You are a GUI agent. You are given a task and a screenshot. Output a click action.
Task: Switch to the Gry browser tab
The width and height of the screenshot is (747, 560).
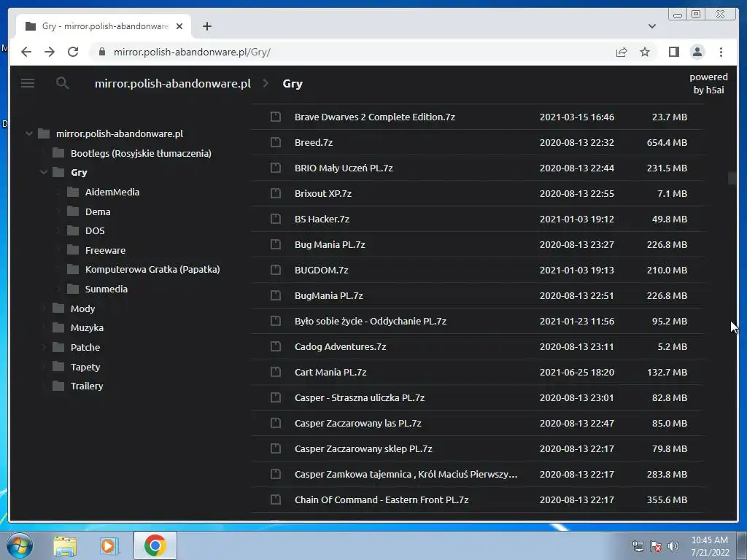pyautogui.click(x=104, y=26)
